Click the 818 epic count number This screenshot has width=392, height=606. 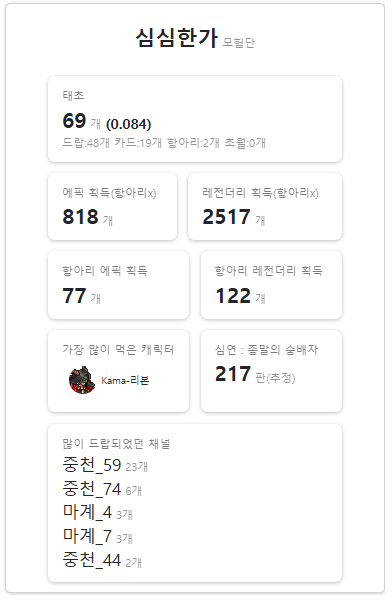pyautogui.click(x=80, y=217)
